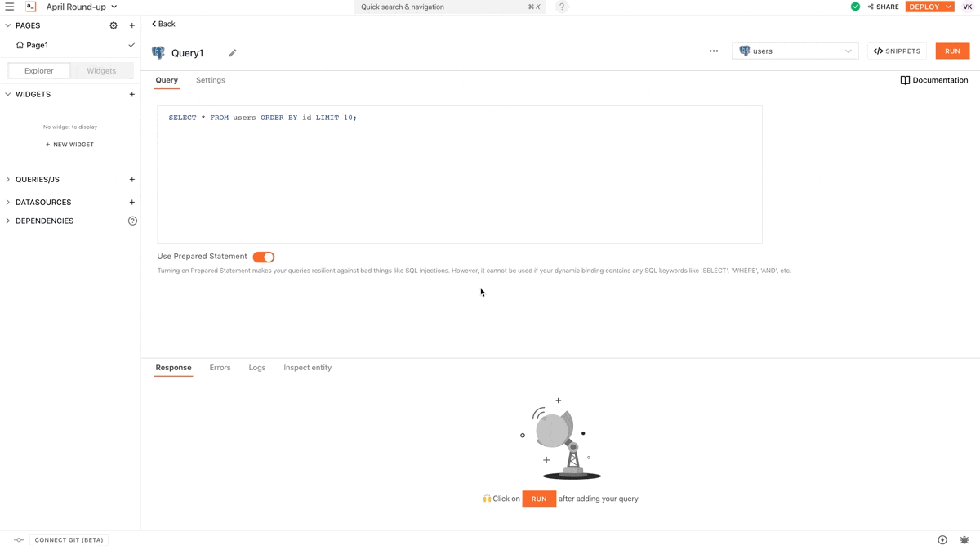The image size is (980, 550).
Task: Click the Dependencies help icon
Action: pos(132,221)
